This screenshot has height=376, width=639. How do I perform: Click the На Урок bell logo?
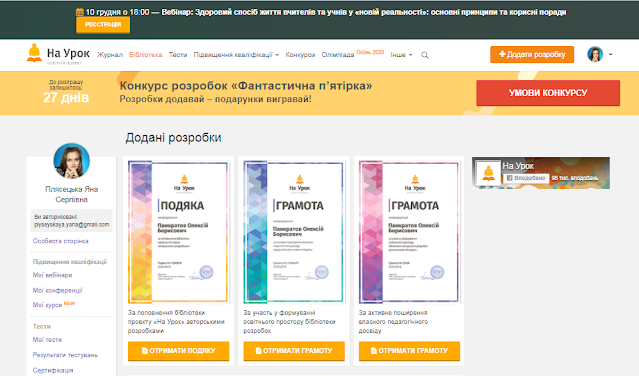(34, 53)
